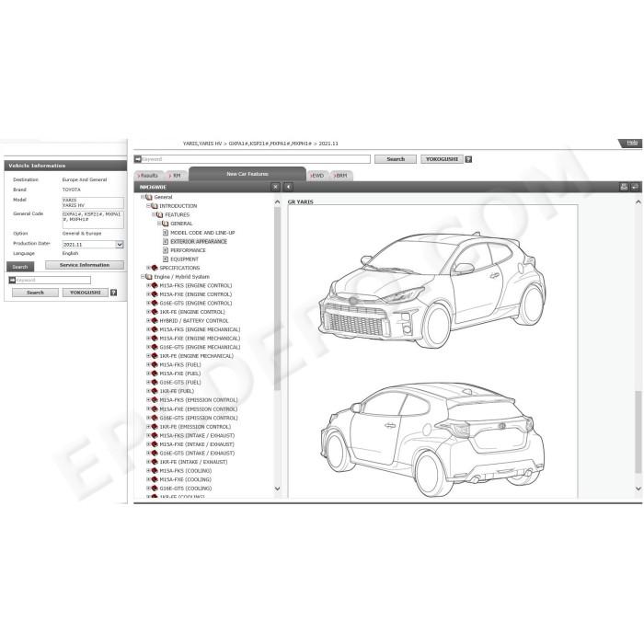
Task: Expand G16E-GTS (FUEL) node
Action: tap(148, 383)
